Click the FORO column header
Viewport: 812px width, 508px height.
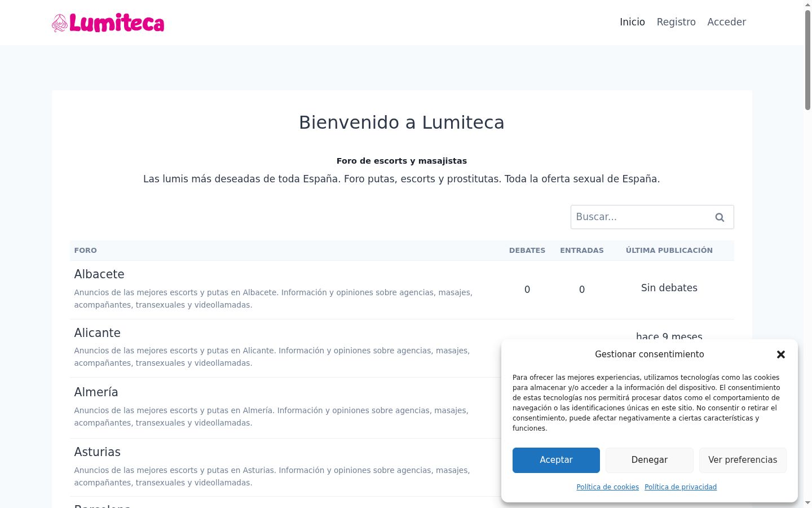tap(86, 251)
